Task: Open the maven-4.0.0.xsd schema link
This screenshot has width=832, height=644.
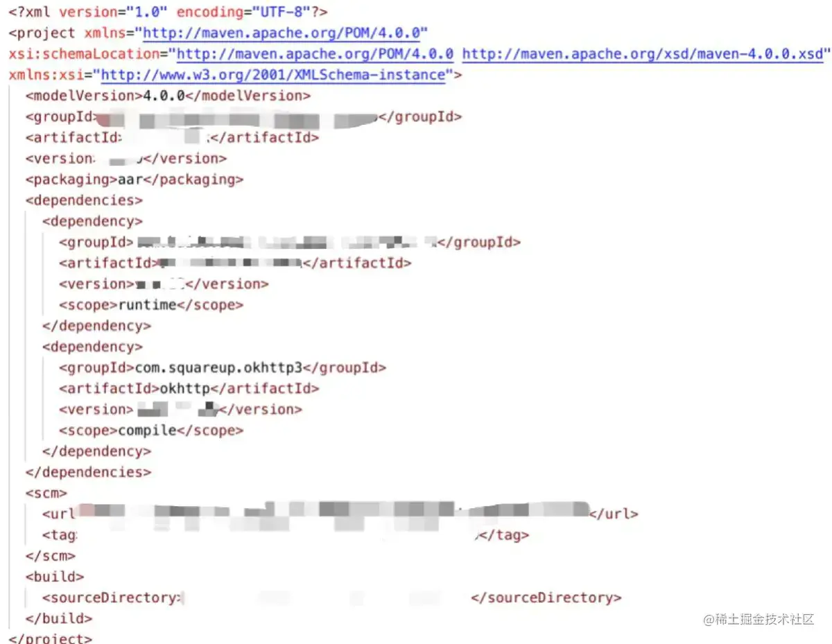Action: click(x=642, y=53)
